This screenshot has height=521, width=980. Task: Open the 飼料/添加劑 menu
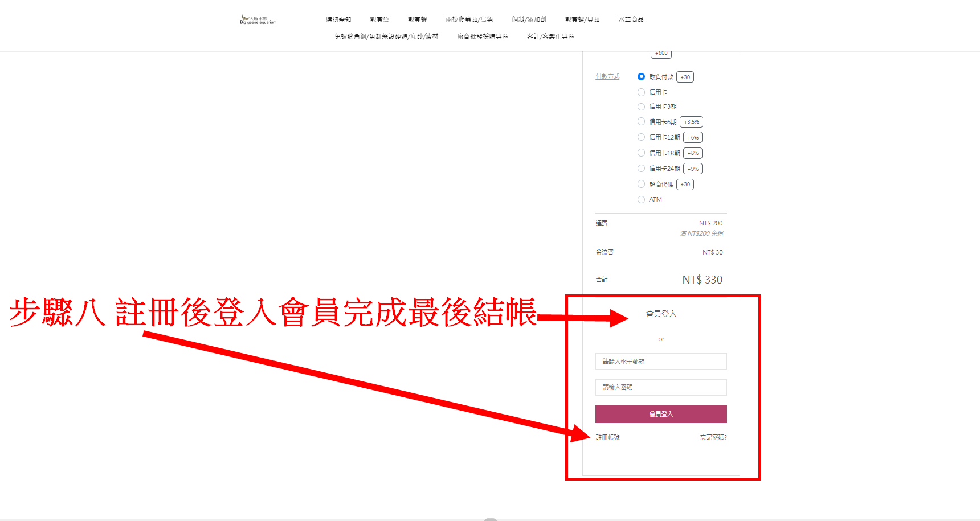(529, 19)
